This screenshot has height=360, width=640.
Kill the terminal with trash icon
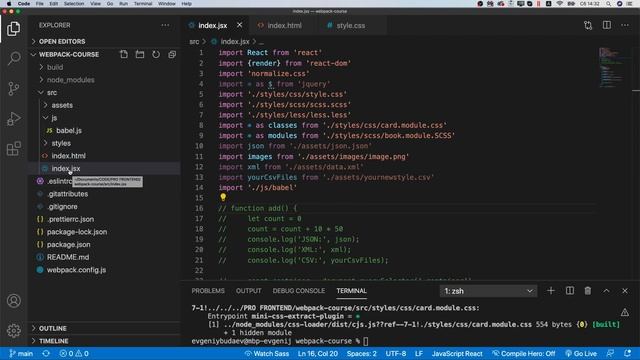click(588, 291)
